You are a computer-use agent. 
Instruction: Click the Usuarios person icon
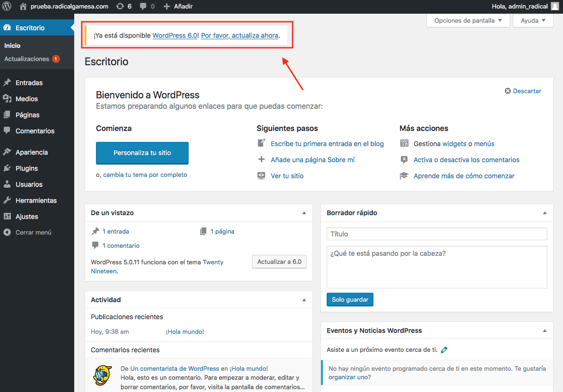[7, 184]
